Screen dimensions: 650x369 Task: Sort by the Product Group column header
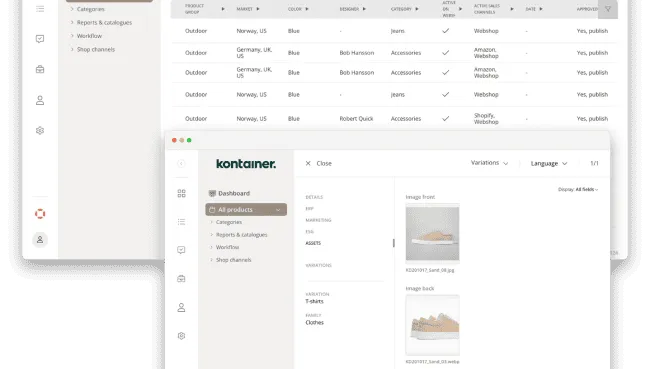coord(205,9)
